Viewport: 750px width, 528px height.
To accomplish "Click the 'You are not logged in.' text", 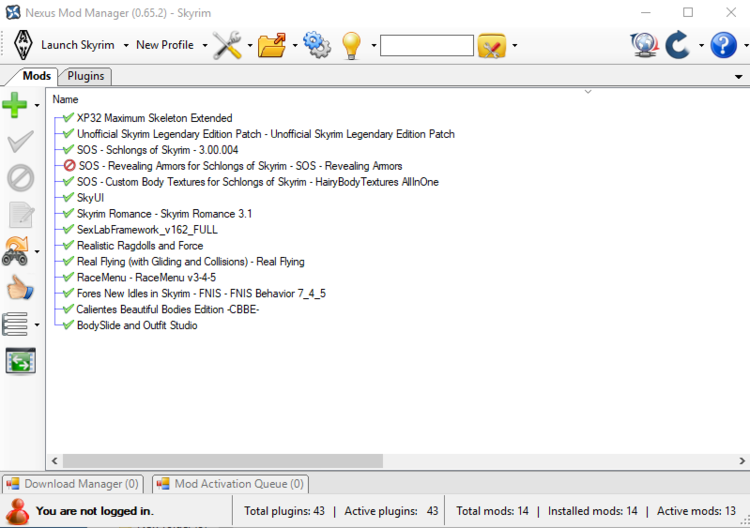I will [95, 511].
